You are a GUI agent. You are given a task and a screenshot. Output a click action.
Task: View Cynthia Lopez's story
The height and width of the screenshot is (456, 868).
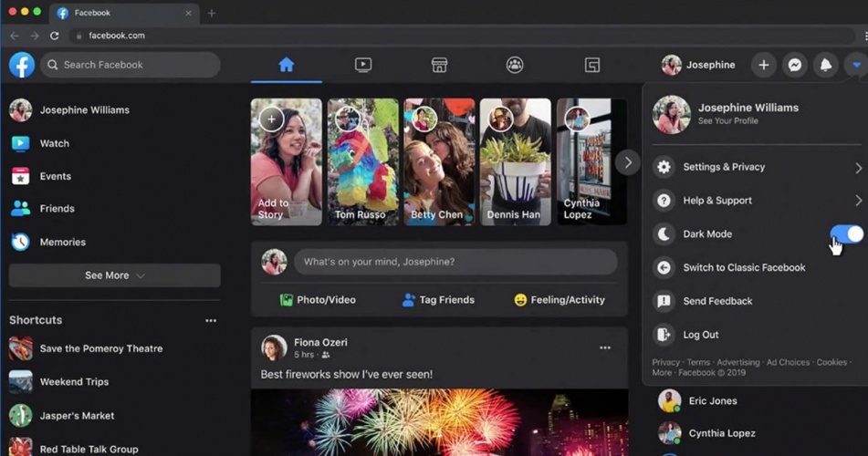pos(591,161)
